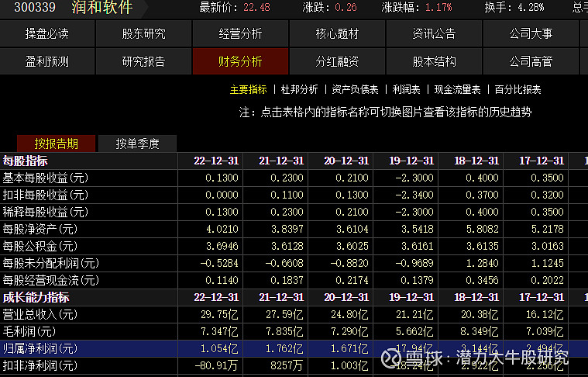
Task: Click the 杜邦分析 link
Action: click(299, 89)
